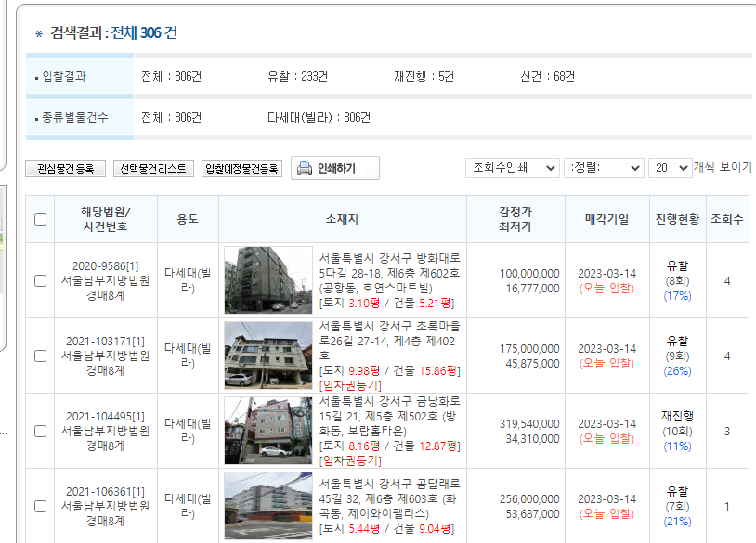Click the 유찰 (7회) (21%) status
Screen dimensions: 756x543
pos(677,507)
